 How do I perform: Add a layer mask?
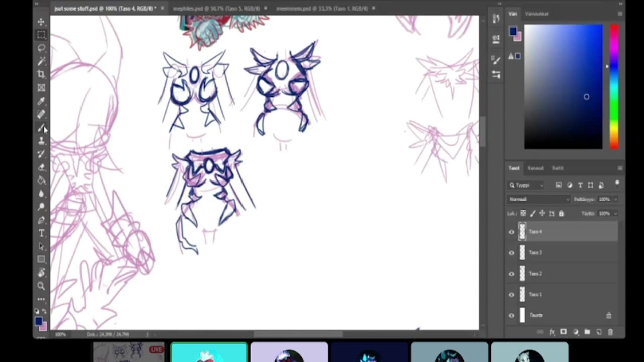pyautogui.click(x=563, y=332)
